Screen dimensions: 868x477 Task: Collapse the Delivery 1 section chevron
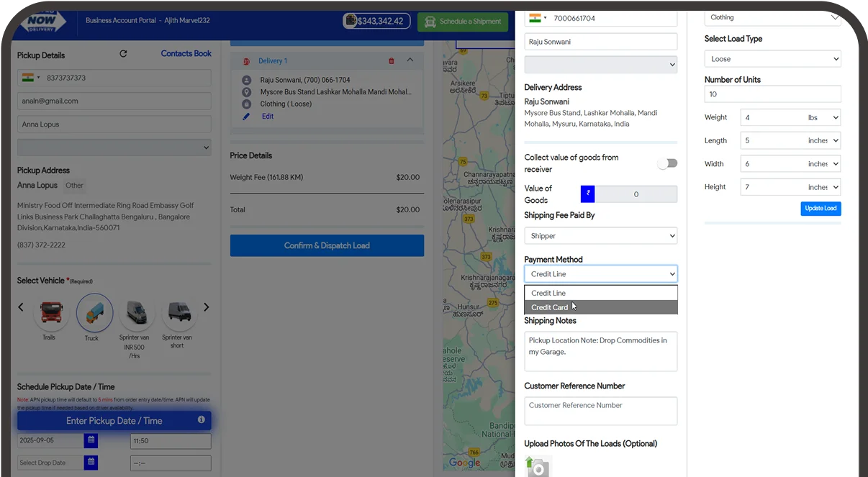(x=410, y=60)
